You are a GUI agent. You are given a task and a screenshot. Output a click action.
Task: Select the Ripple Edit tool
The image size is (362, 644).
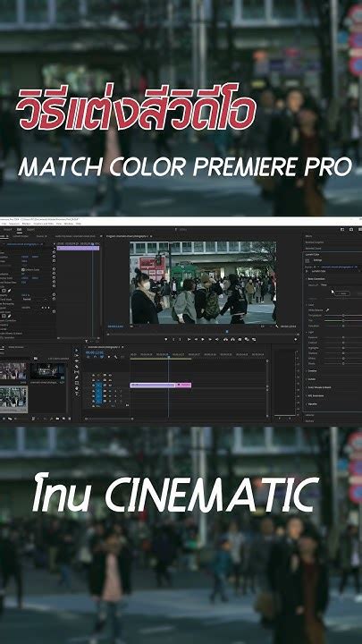[76, 360]
